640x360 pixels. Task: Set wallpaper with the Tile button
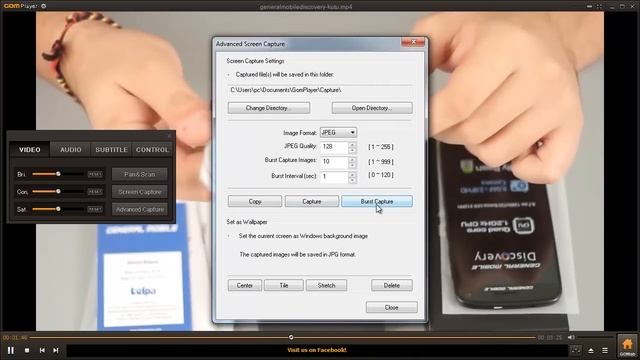[x=284, y=286]
